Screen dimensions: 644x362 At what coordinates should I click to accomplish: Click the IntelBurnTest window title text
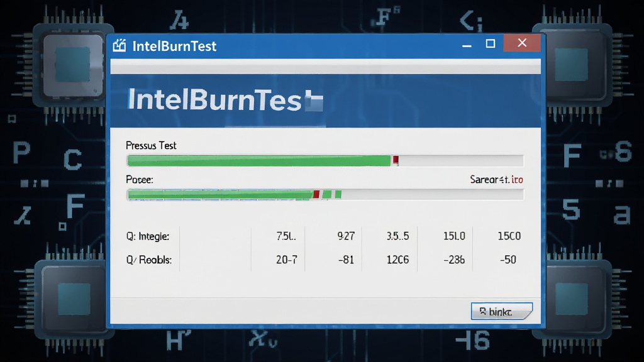(x=174, y=46)
